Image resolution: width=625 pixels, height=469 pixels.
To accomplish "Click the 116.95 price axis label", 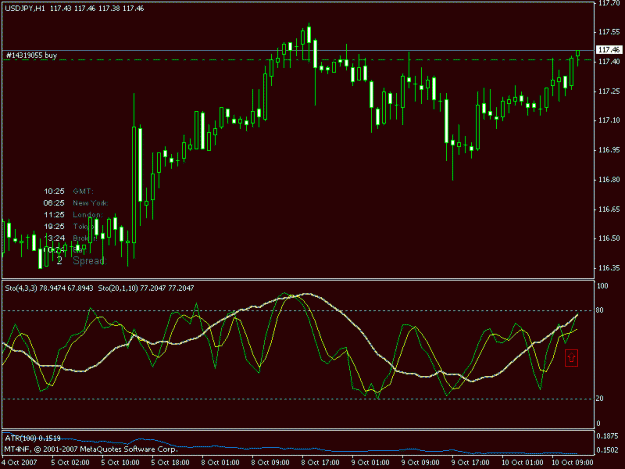I will point(609,150).
